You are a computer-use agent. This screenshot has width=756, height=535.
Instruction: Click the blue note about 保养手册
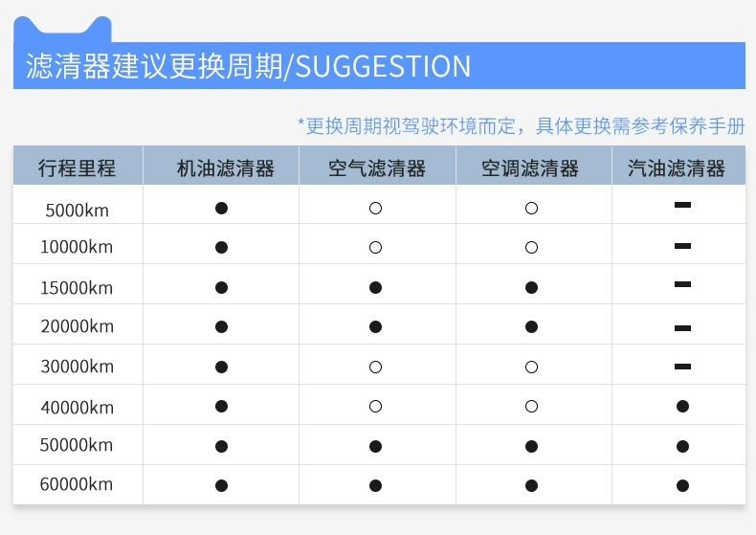coord(522,126)
